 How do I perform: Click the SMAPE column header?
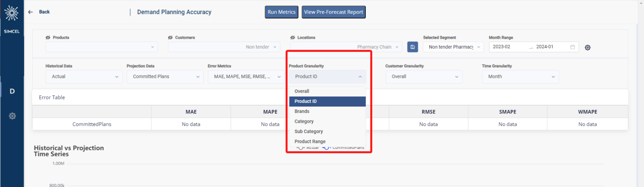click(x=508, y=112)
